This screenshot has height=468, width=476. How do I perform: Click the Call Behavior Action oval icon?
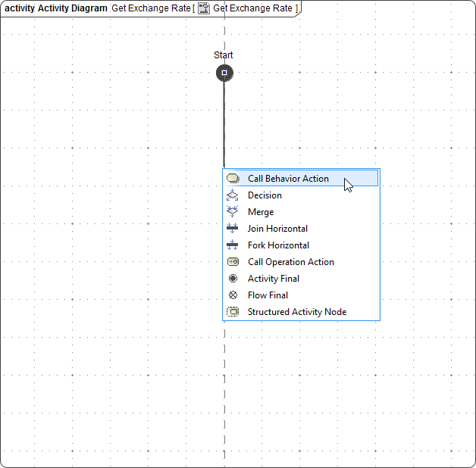pyautogui.click(x=233, y=179)
